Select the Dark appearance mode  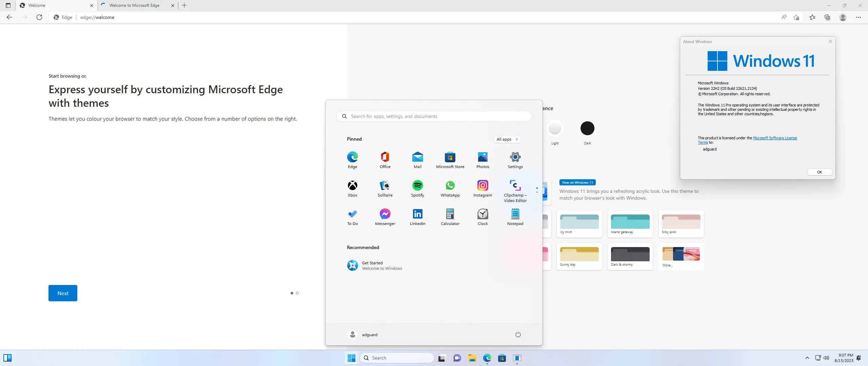click(x=587, y=128)
